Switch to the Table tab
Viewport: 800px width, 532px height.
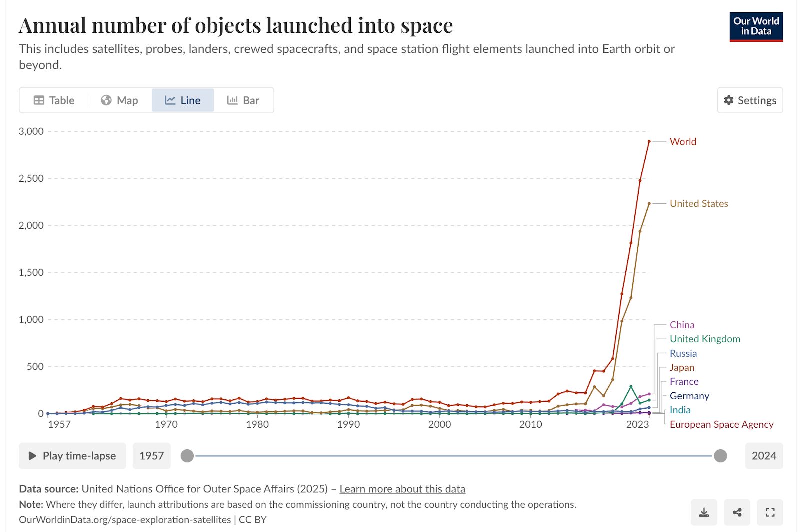[x=54, y=100]
